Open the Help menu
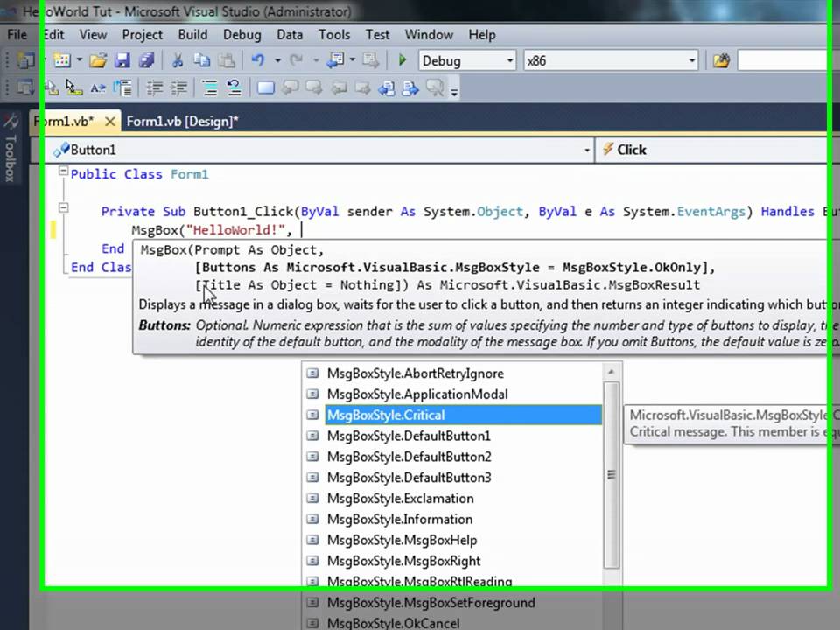 [x=482, y=35]
